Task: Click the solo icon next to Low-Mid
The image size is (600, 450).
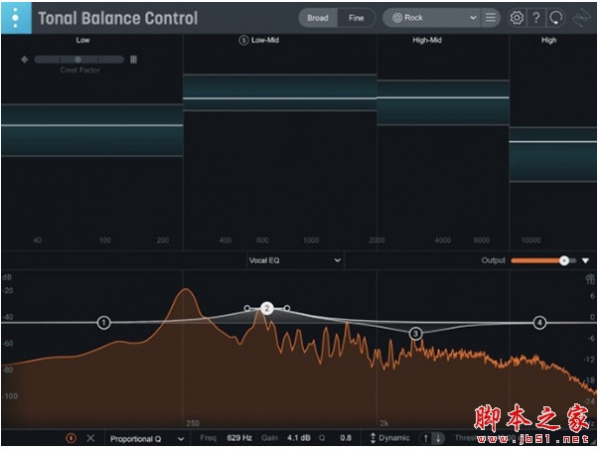Action: (243, 40)
